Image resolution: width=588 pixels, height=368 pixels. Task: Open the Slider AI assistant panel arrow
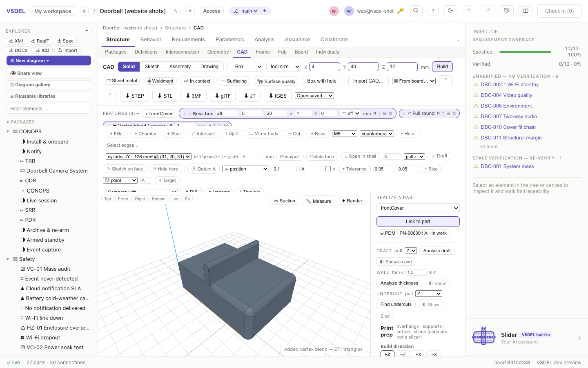coord(579,338)
